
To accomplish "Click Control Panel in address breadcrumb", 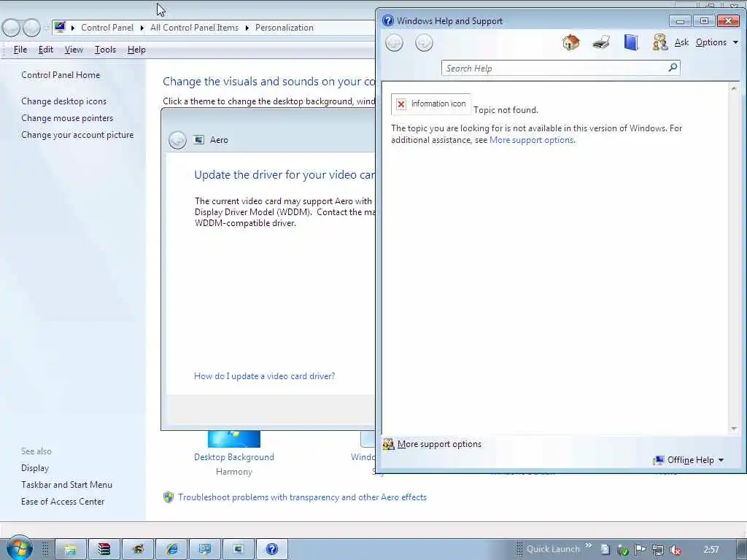I will (107, 28).
